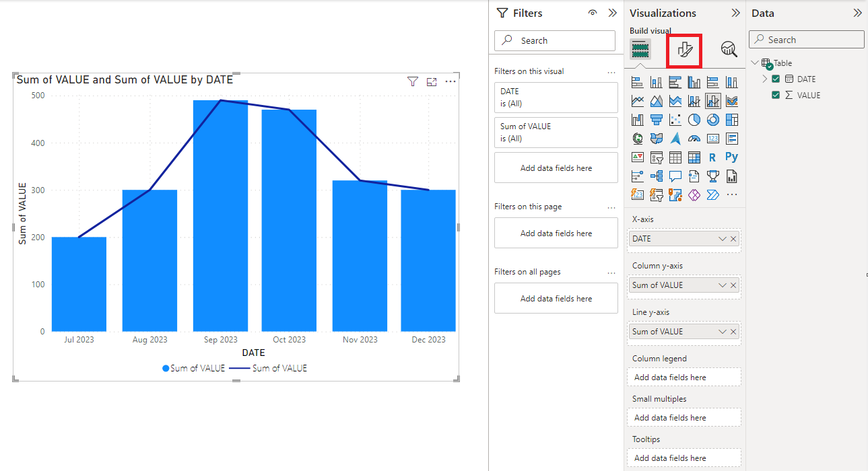Uncheck the DATE field checkbox
This screenshot has width=868, height=471.
776,79
